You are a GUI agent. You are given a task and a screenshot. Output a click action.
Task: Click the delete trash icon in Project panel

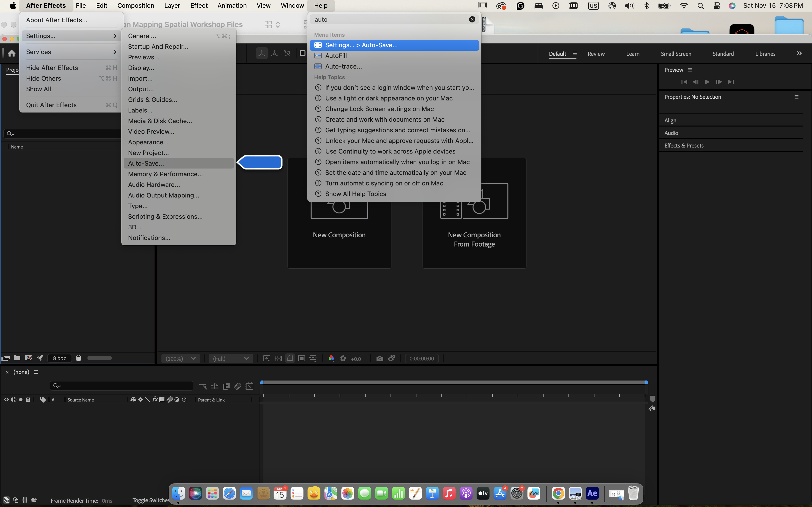[79, 358]
